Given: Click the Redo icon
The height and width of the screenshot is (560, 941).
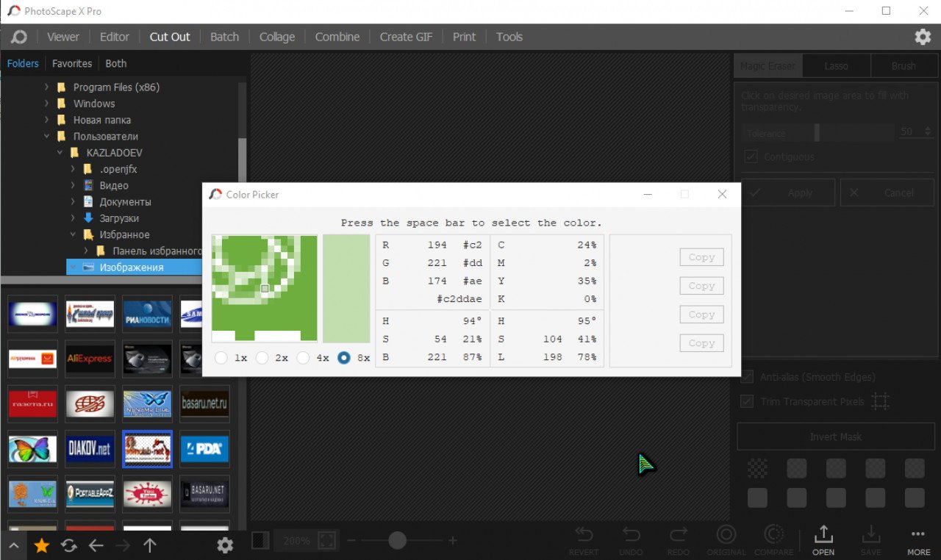Looking at the screenshot, I should [x=679, y=540].
